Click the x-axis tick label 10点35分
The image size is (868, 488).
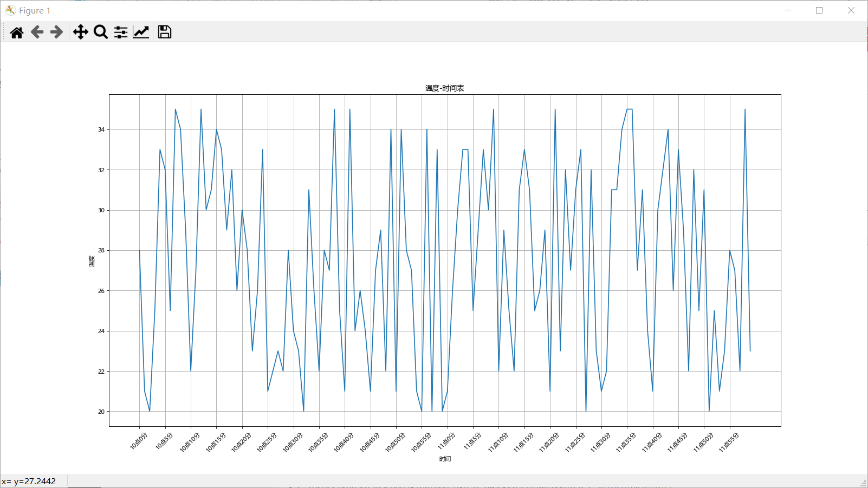click(318, 442)
